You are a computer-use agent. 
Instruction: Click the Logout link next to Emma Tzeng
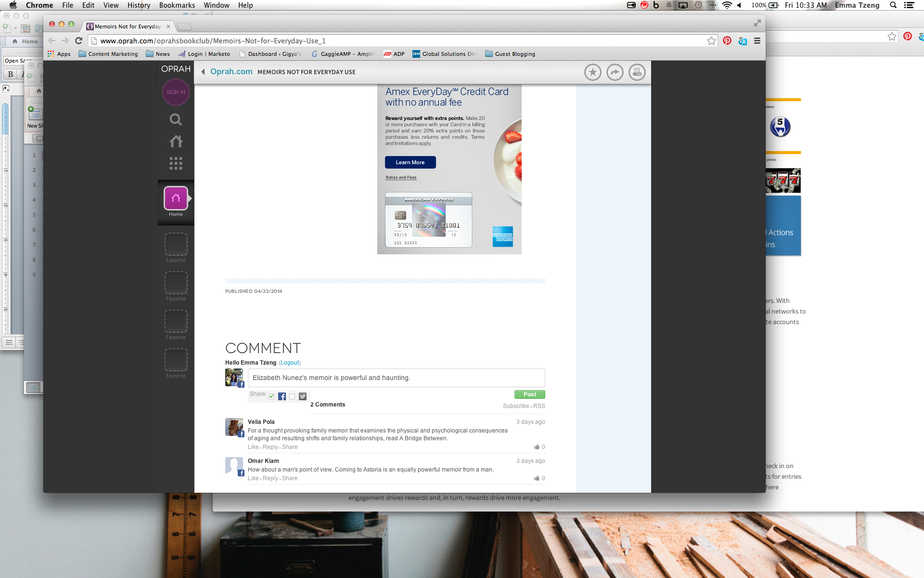(x=289, y=362)
